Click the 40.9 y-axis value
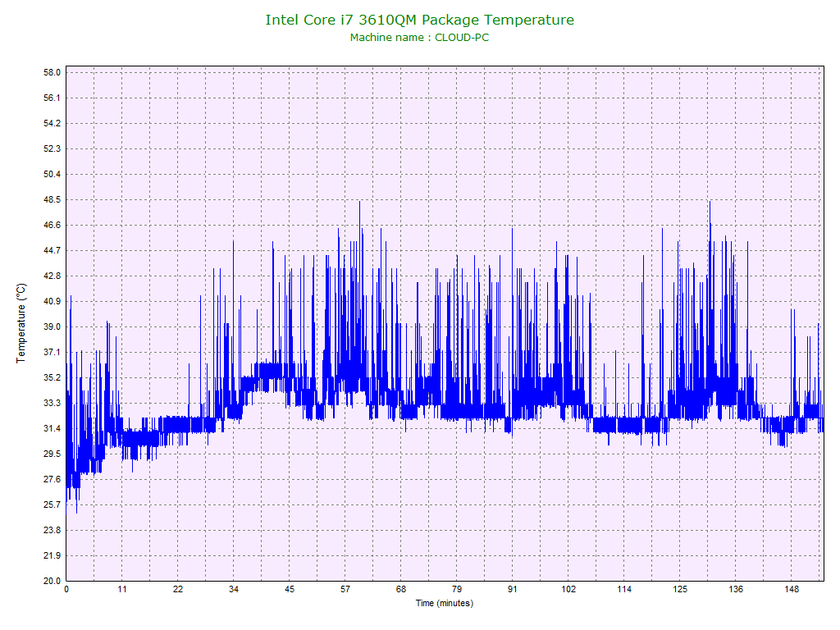The height and width of the screenshot is (630, 840). [52, 302]
